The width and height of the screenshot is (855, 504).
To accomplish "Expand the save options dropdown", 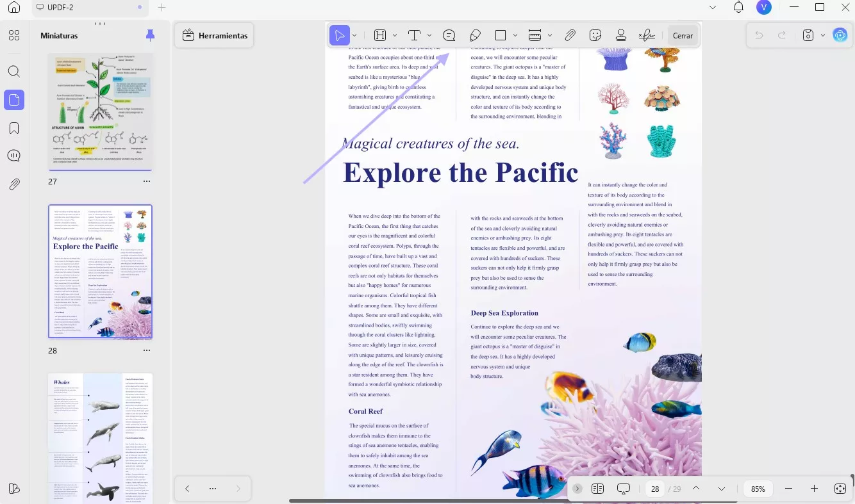I will [x=822, y=35].
